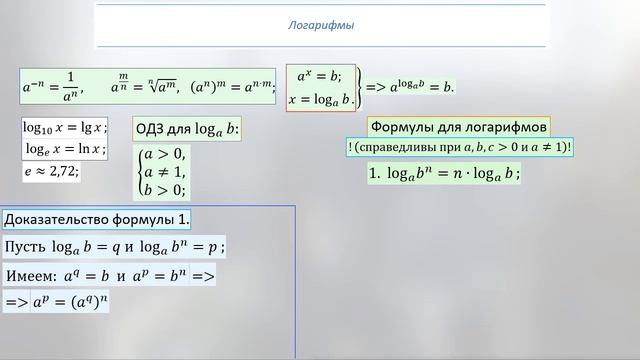Click the log_e x = ln x definition

[65, 149]
